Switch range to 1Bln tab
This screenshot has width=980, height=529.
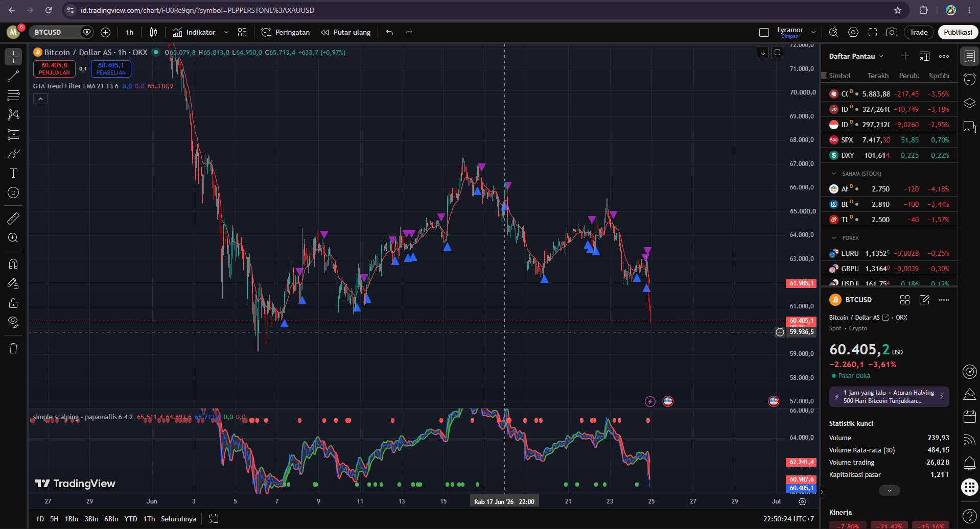72,519
